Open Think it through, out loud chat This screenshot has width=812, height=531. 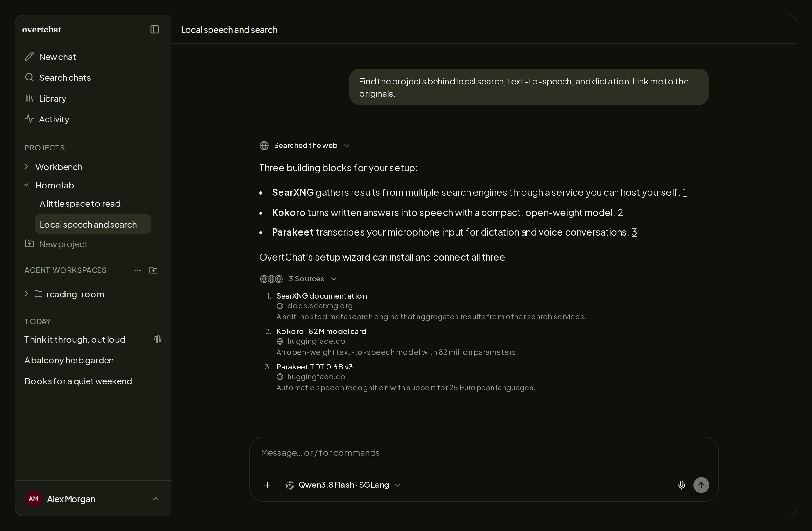click(75, 340)
